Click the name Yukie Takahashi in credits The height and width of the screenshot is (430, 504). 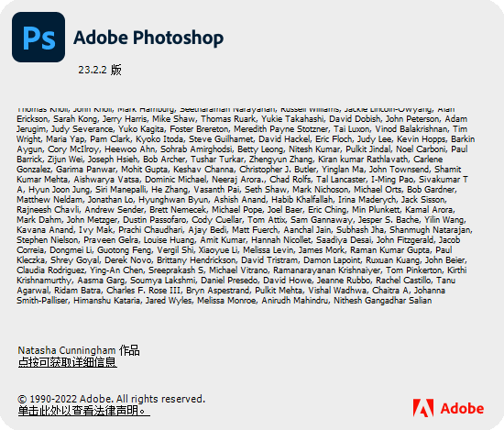(292, 119)
